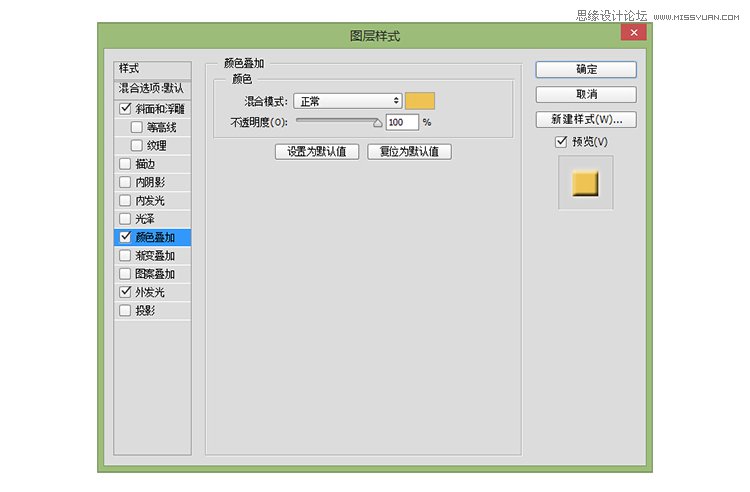Screen dimensions: 750x492
Task: Select the 描边 style label
Action: (x=145, y=164)
